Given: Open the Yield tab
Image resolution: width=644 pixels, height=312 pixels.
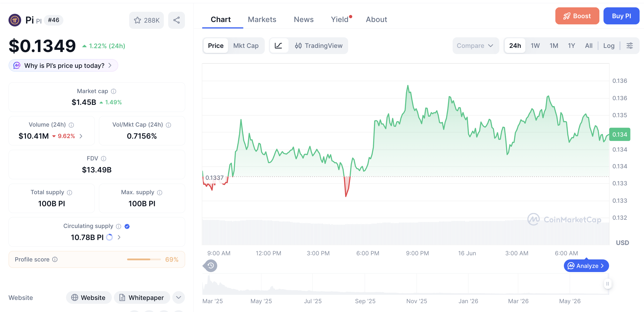Looking at the screenshot, I should click(340, 19).
